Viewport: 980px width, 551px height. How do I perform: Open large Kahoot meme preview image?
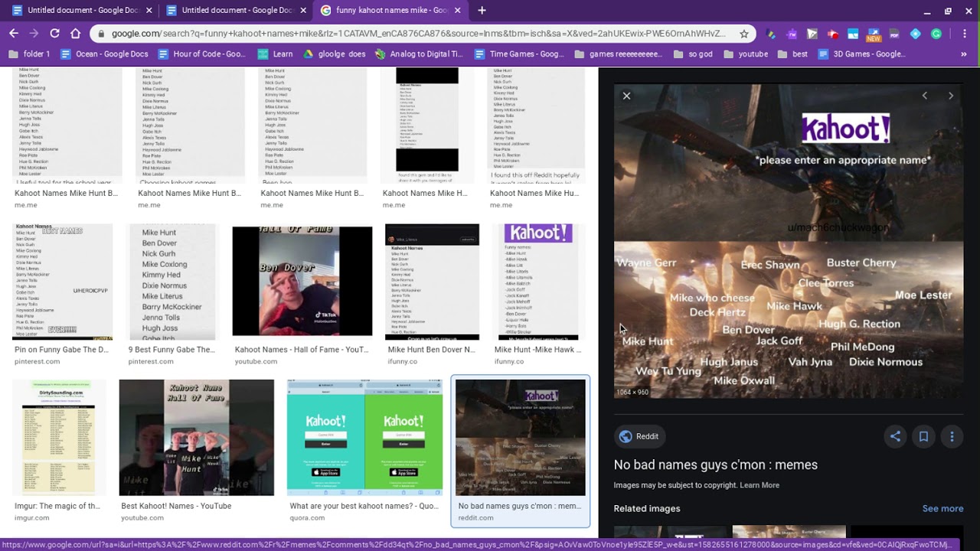[x=789, y=241]
